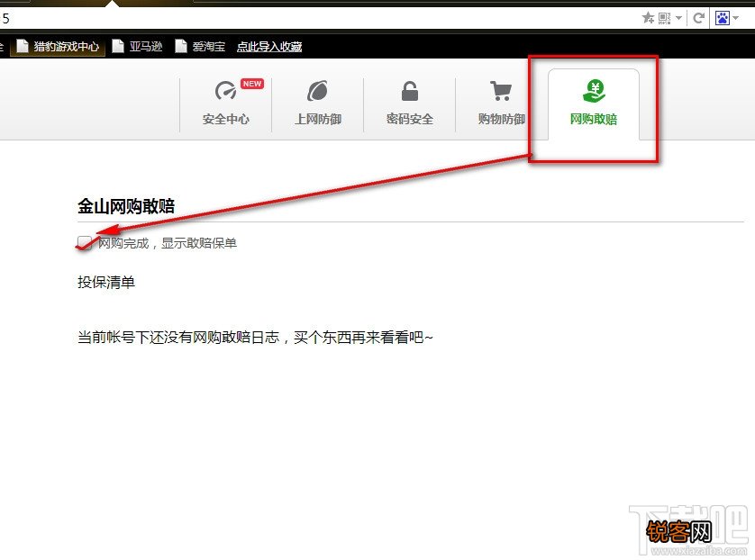Viewport: 755px width, 560px height.
Task: Click the bookmark star icon in address bar
Action: (648, 18)
